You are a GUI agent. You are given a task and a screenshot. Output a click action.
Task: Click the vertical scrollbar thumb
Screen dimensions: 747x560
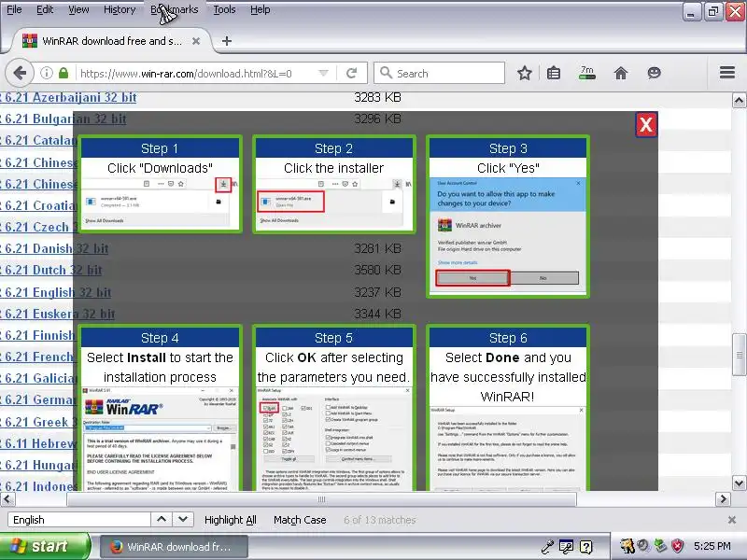coord(739,355)
